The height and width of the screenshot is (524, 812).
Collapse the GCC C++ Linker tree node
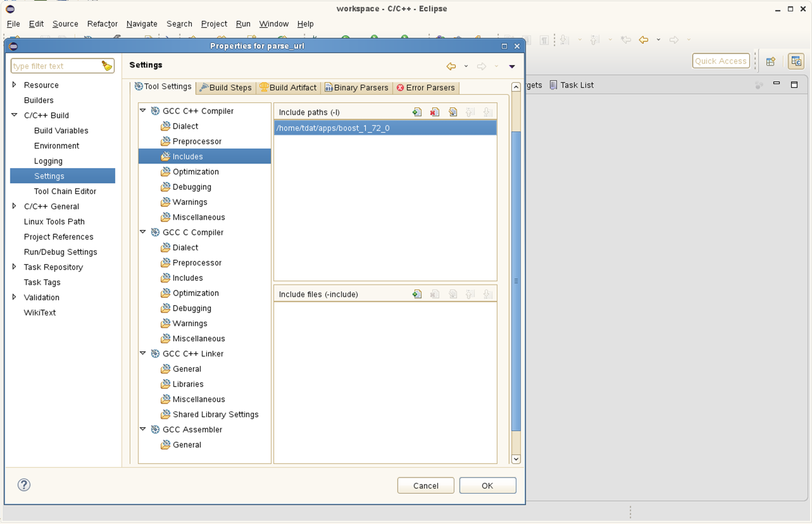point(143,353)
